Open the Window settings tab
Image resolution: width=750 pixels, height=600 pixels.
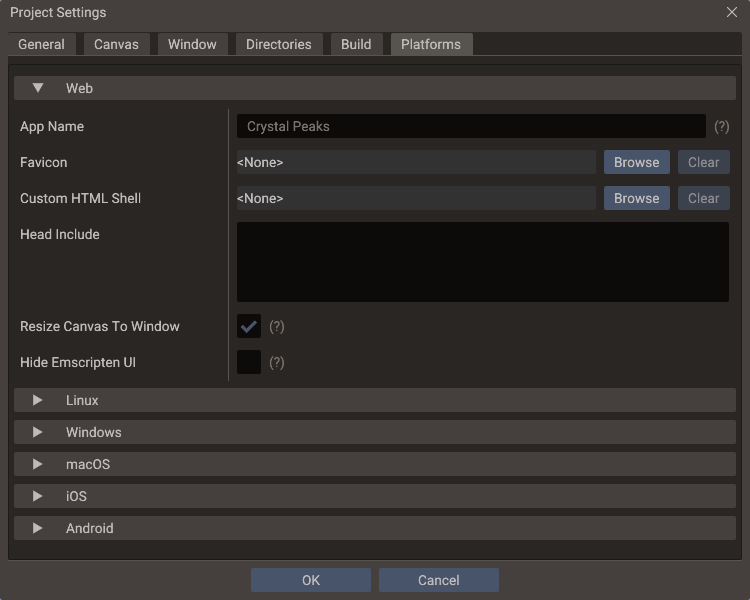[x=192, y=44]
